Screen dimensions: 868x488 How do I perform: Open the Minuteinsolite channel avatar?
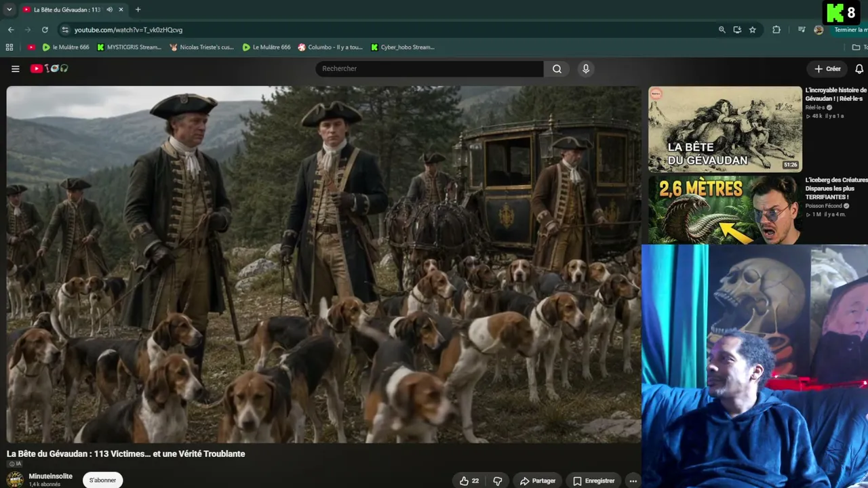click(15, 480)
